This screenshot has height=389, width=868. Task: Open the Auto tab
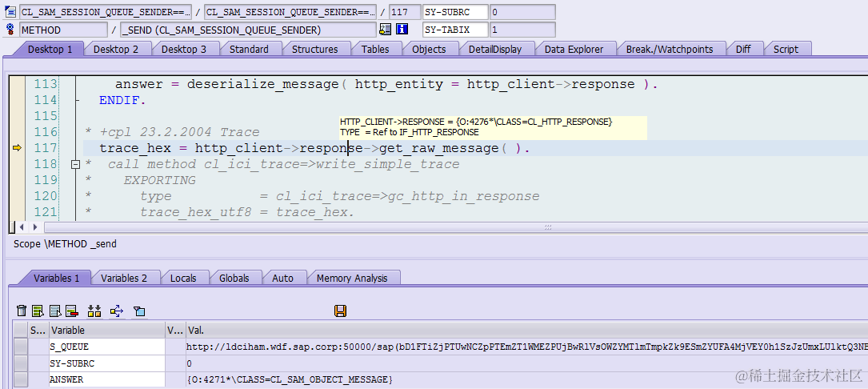tap(283, 279)
